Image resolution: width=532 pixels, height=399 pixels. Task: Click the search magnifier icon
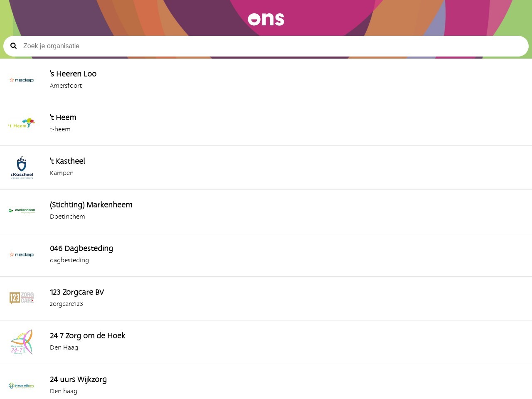pyautogui.click(x=14, y=46)
